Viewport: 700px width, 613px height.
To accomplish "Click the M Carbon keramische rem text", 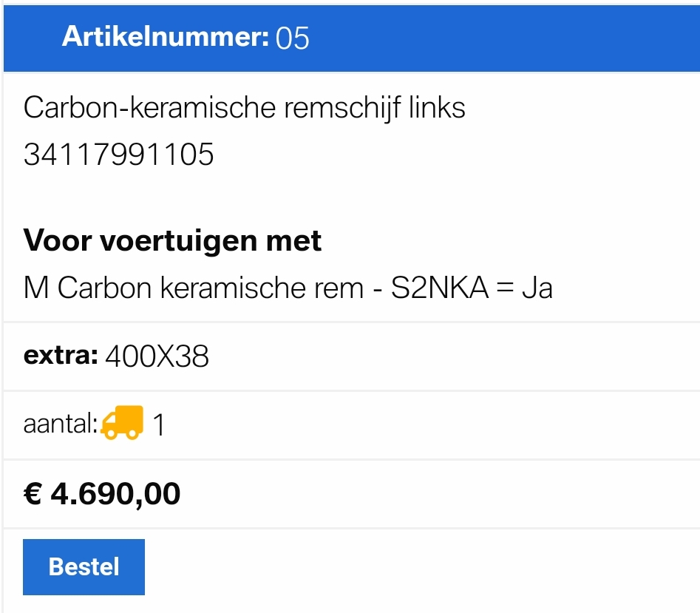I will [194, 288].
